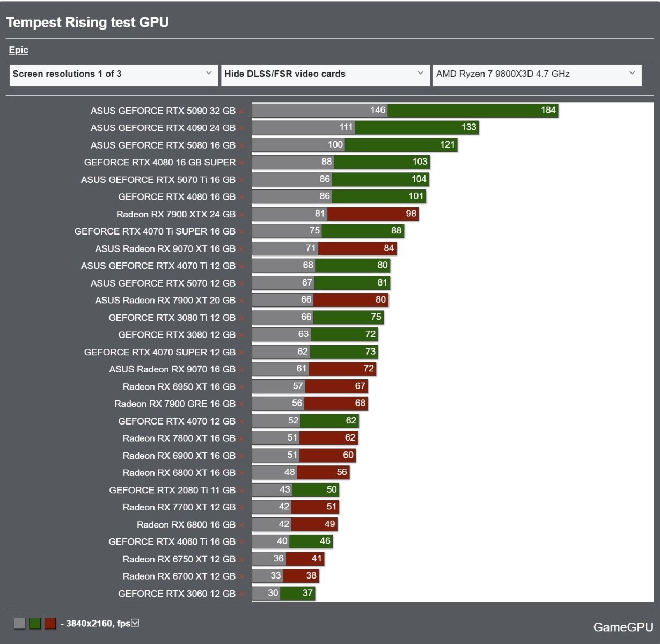
Task: Click red x beside GEFORCE RTX 3080 12 GB
Action: (242, 335)
